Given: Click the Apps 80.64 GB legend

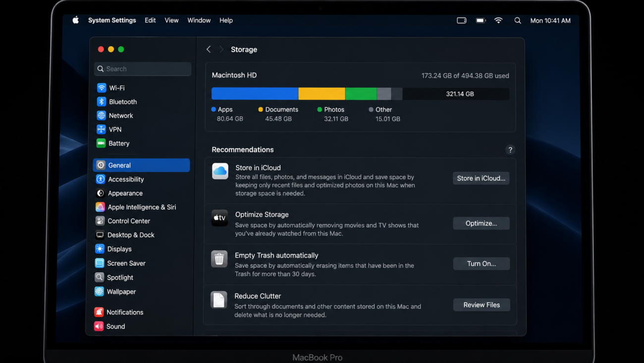Looking at the screenshot, I should [x=227, y=114].
